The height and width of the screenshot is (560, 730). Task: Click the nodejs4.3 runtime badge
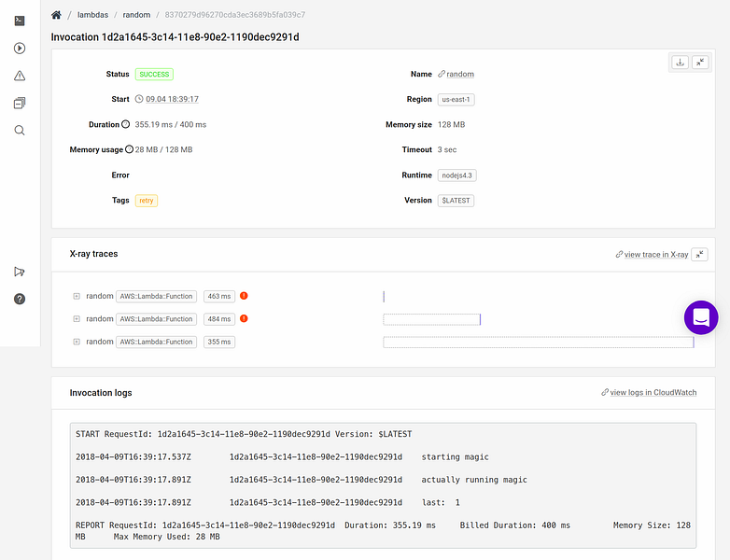tap(456, 175)
